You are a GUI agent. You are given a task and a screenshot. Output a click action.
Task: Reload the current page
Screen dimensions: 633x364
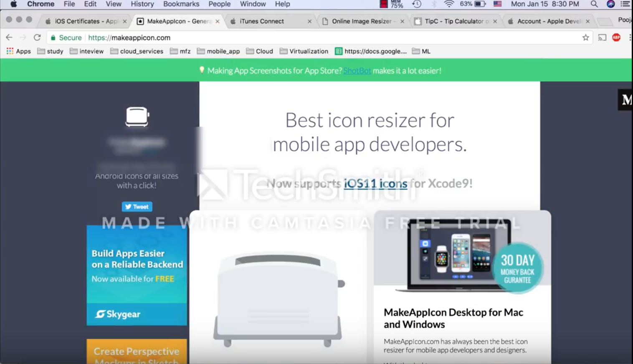coord(37,38)
